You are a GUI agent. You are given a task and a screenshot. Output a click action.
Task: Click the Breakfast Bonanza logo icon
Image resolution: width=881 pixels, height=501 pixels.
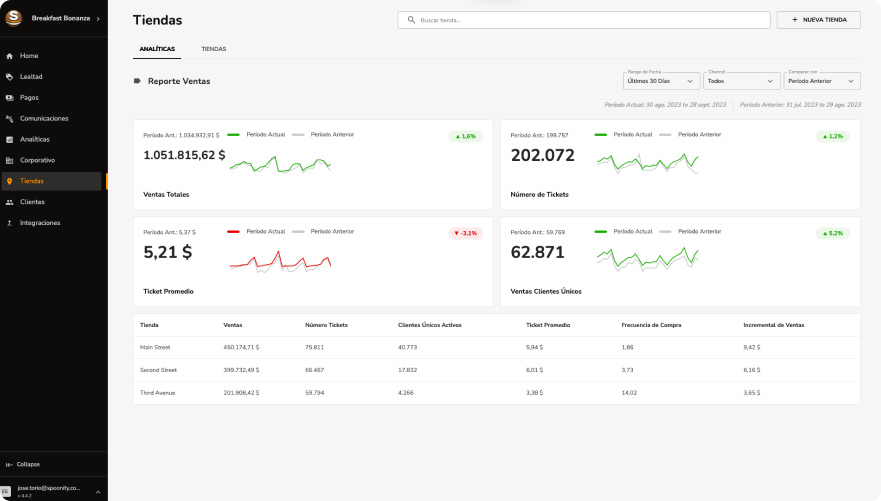(x=13, y=18)
